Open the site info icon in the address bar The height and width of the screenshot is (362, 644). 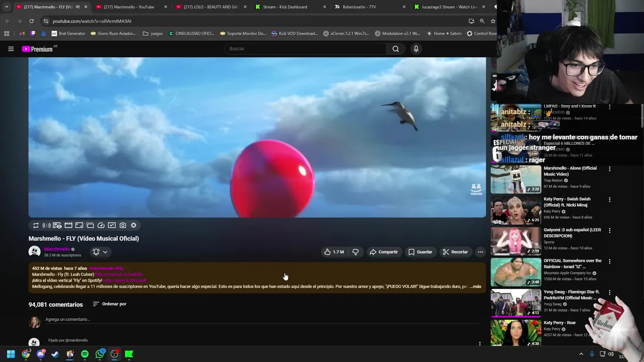click(46, 21)
